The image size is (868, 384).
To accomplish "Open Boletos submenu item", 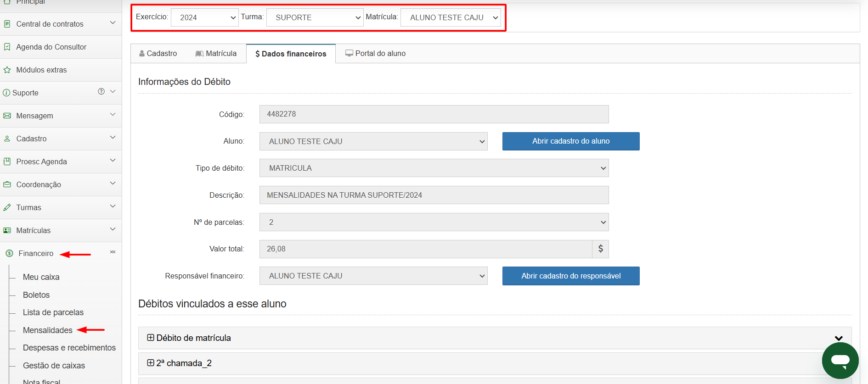I will point(36,295).
